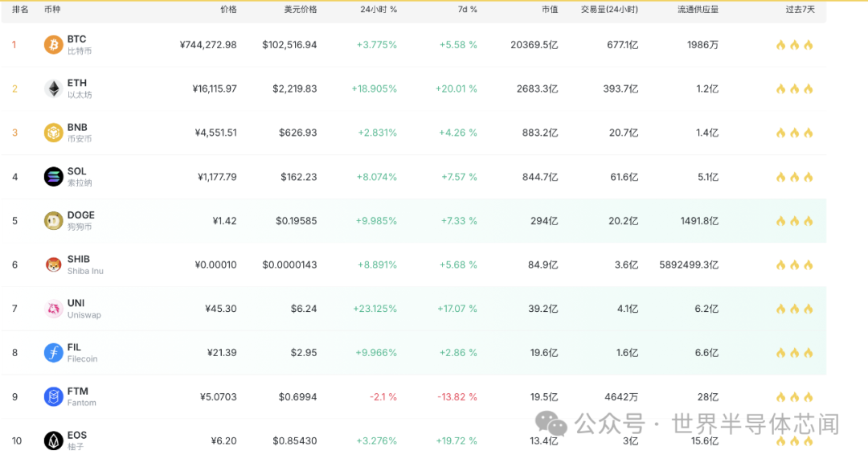Click BTC dollar price $102,516.94
868x459 pixels.
[289, 45]
